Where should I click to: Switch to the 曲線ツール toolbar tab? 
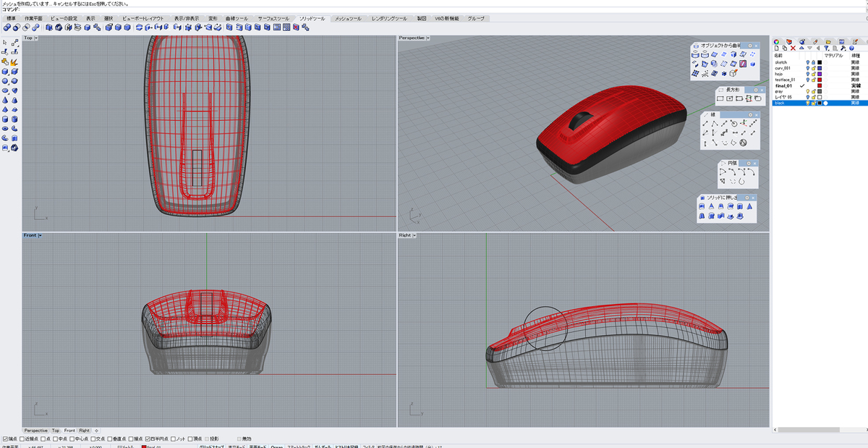(237, 18)
